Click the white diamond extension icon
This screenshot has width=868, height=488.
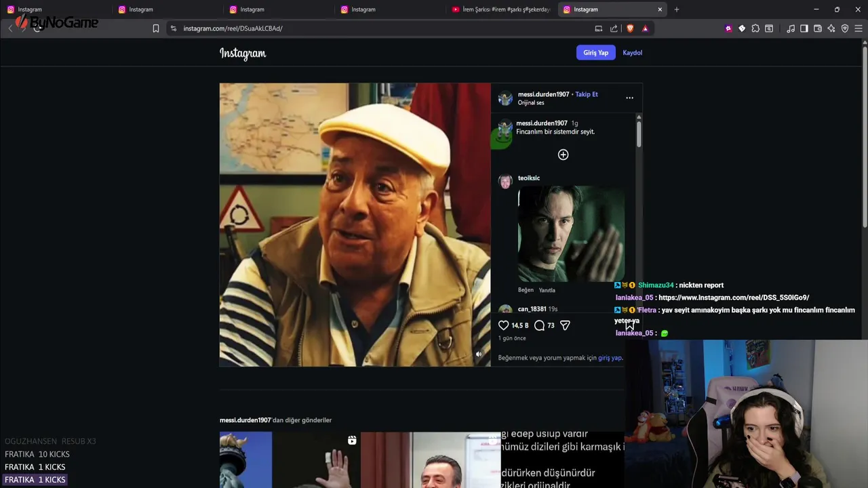coord(742,28)
